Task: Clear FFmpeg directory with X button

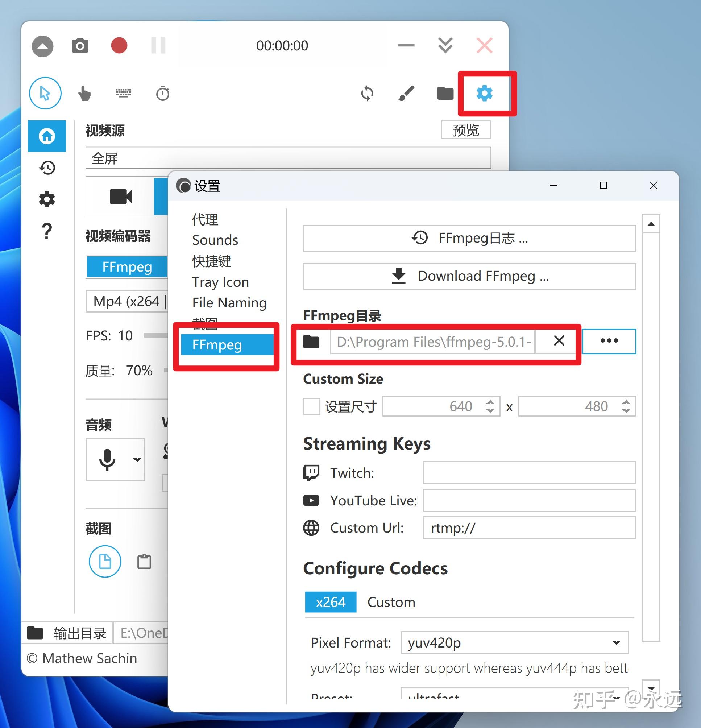Action: coord(559,340)
